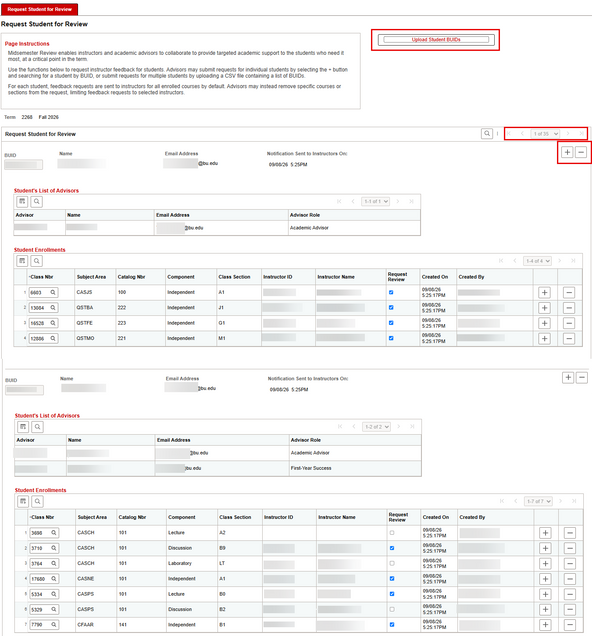Check Request Review for CASCH 101 Lecture
592x636 pixels.
392,533
